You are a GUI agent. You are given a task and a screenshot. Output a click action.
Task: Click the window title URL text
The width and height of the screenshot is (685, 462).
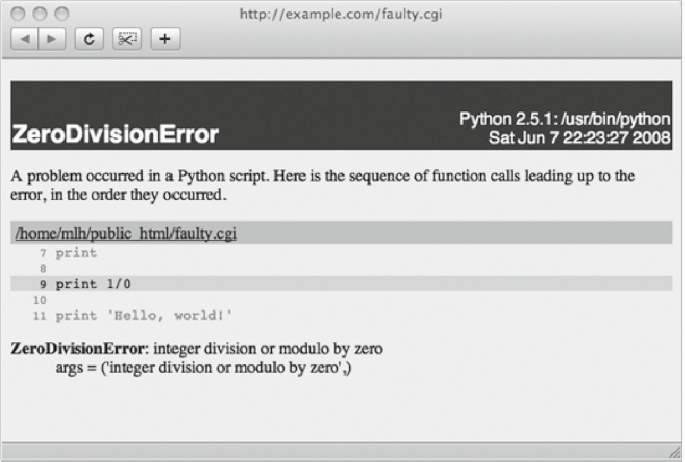coord(342,14)
